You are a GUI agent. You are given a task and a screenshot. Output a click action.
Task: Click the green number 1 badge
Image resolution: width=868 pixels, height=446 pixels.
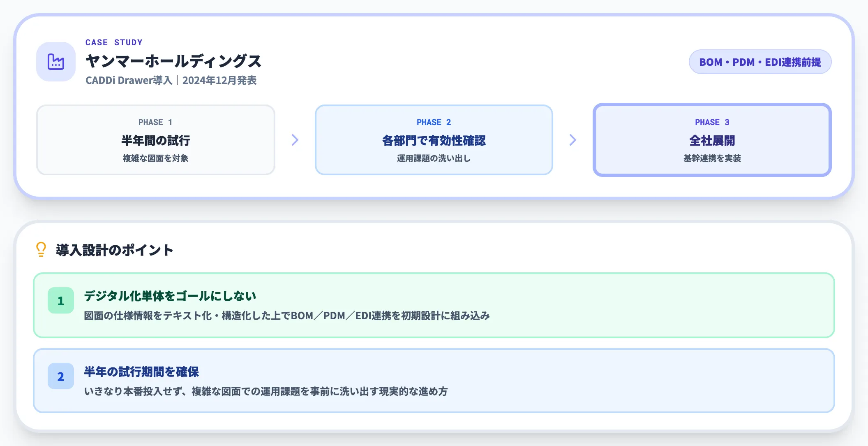61,301
